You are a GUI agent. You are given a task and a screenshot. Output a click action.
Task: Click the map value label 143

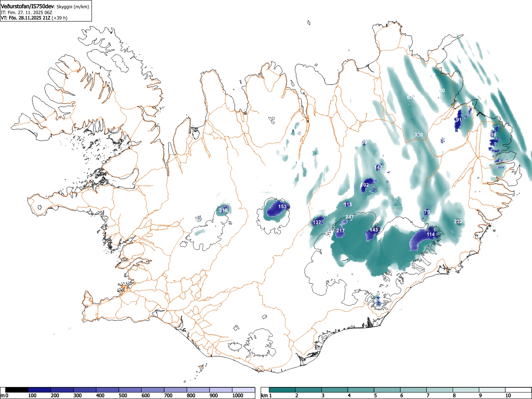tap(374, 230)
